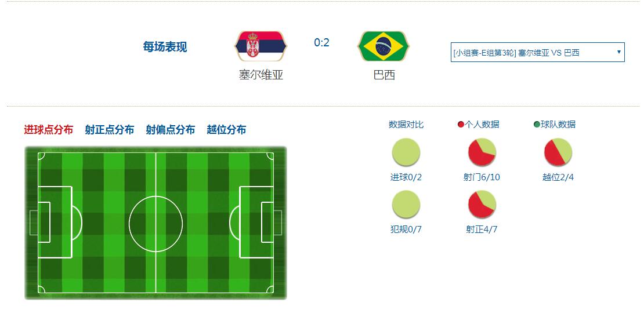
Task: Select the green 球队数据 legend dot
Action: click(537, 124)
